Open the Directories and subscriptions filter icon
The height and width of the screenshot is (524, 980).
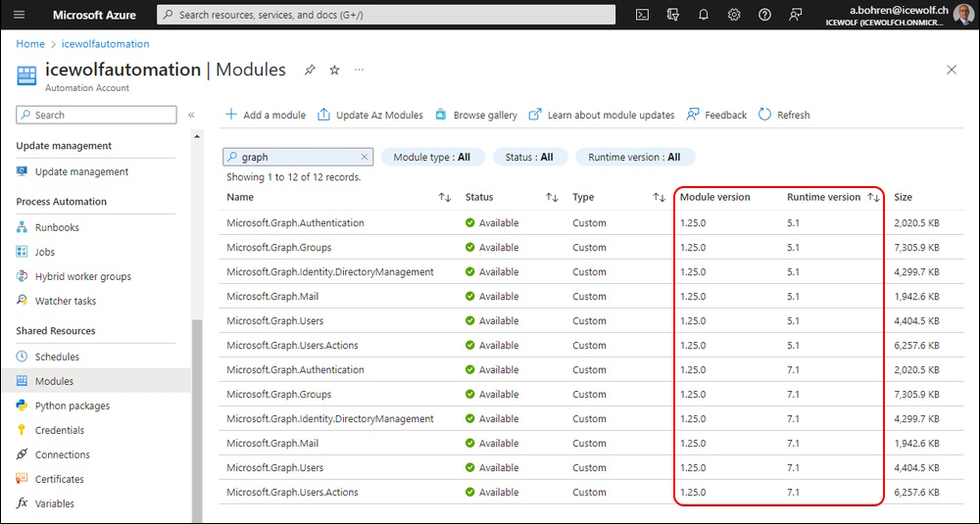(x=673, y=15)
